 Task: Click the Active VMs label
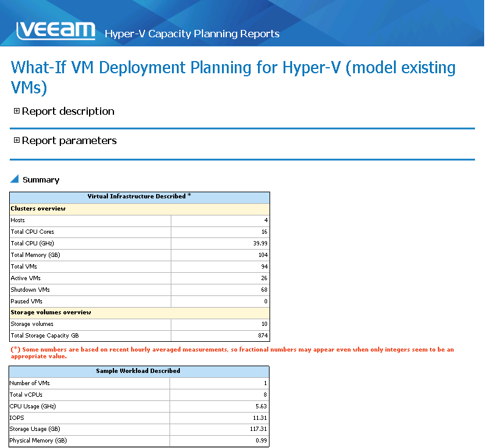pyautogui.click(x=26, y=278)
